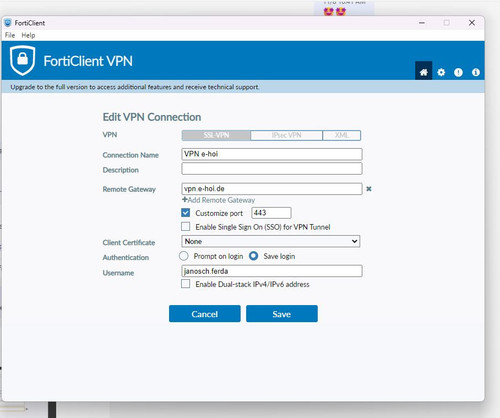Click the Save button
The width and height of the screenshot is (500, 418).
coord(282,314)
